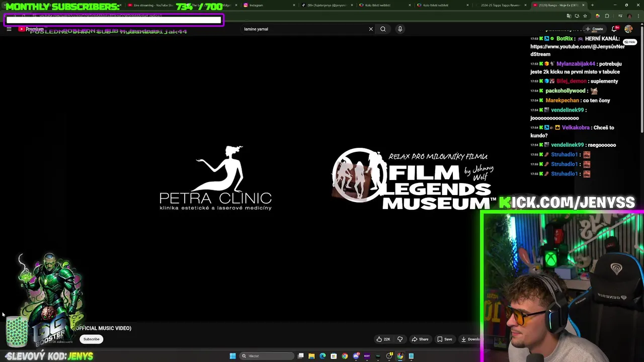644x362 pixels.
Task: Hide the chat overlay
Action: 630,42
